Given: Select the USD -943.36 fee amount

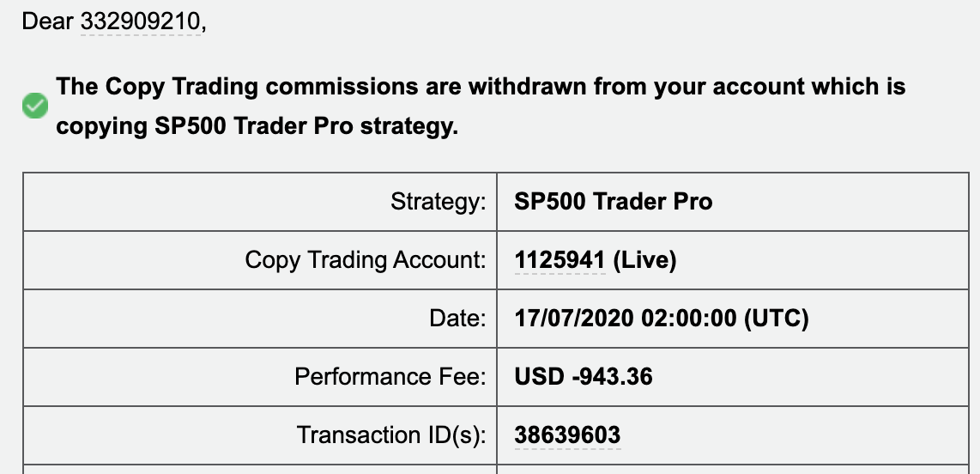Looking at the screenshot, I should coord(584,376).
